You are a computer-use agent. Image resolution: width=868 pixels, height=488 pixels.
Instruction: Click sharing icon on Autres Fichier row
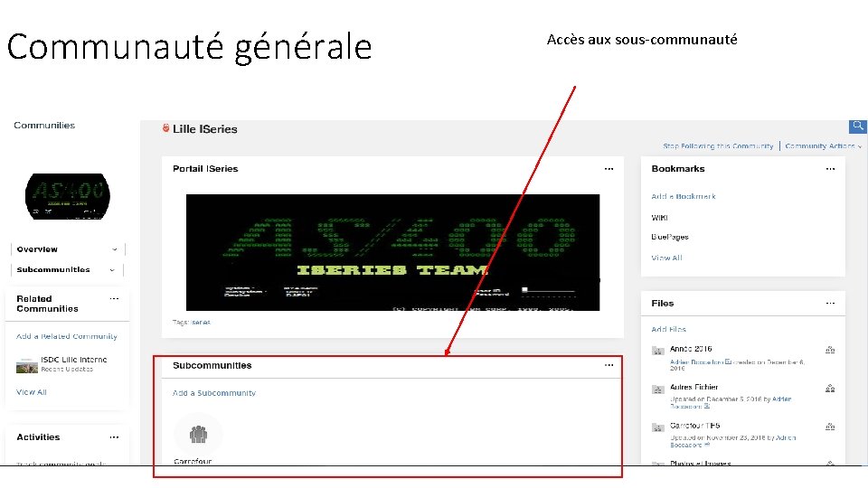[830, 389]
